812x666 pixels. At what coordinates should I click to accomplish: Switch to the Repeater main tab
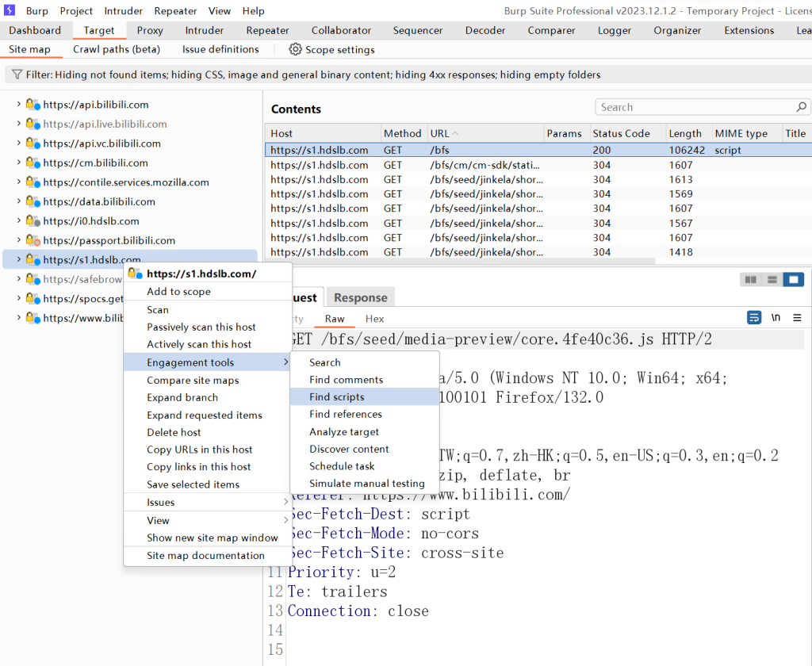click(x=267, y=31)
